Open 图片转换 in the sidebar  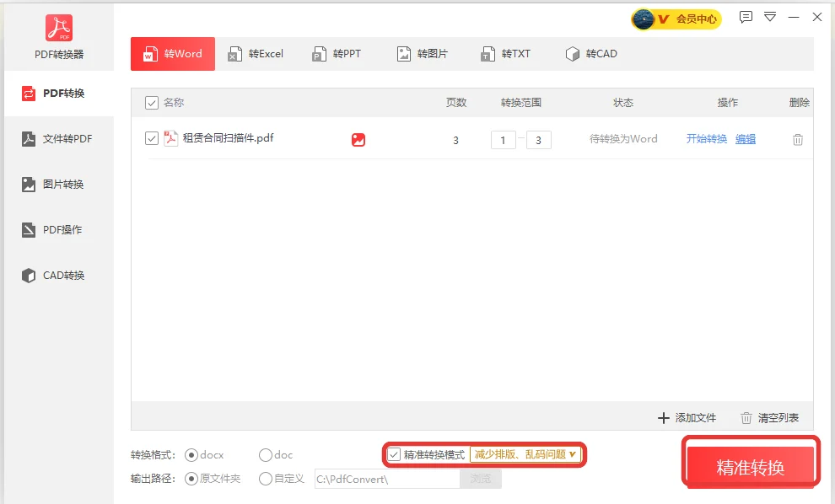(x=59, y=184)
